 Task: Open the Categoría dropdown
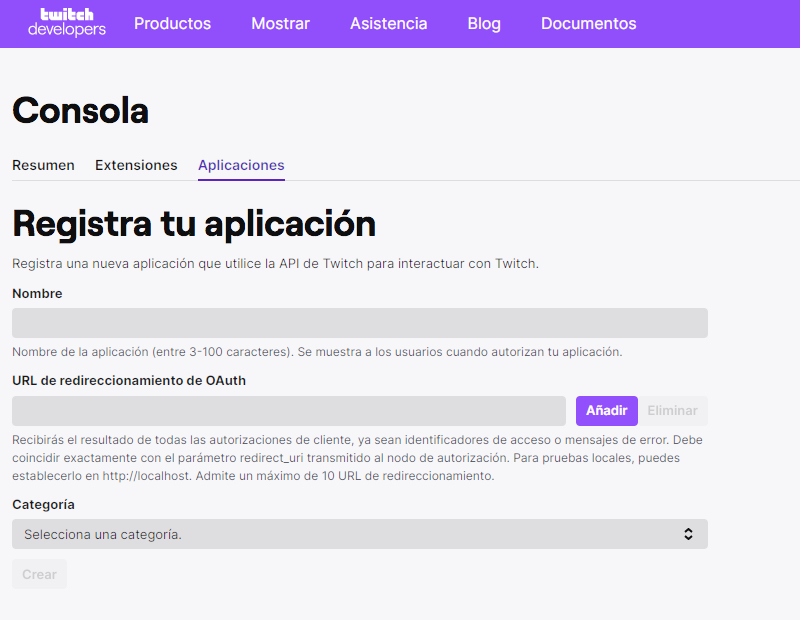pyautogui.click(x=360, y=534)
